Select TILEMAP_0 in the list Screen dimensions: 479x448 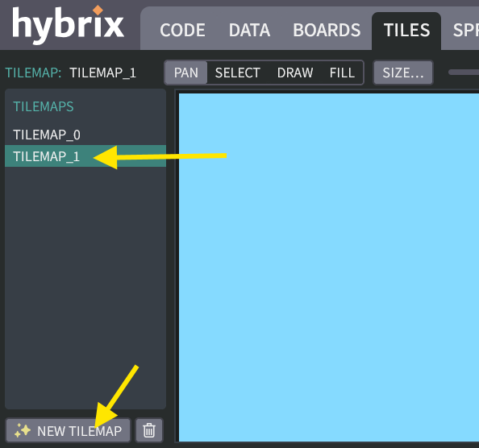[x=85, y=135]
